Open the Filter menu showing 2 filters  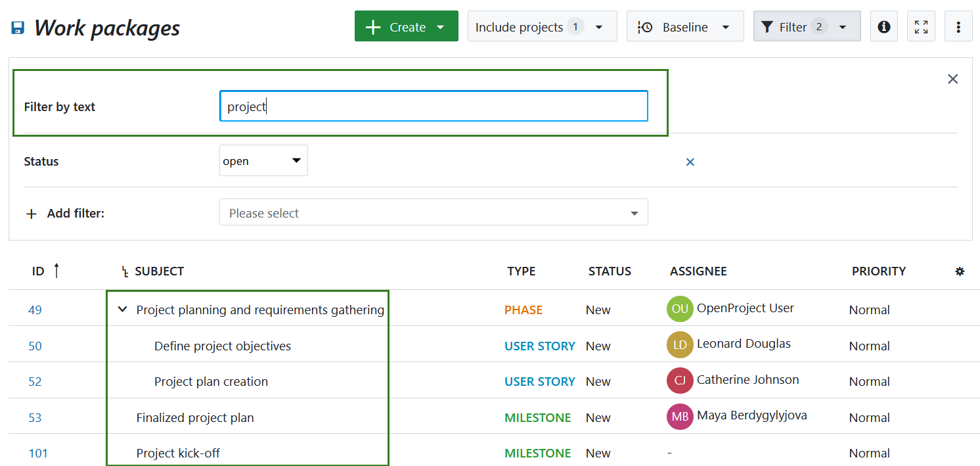click(807, 26)
